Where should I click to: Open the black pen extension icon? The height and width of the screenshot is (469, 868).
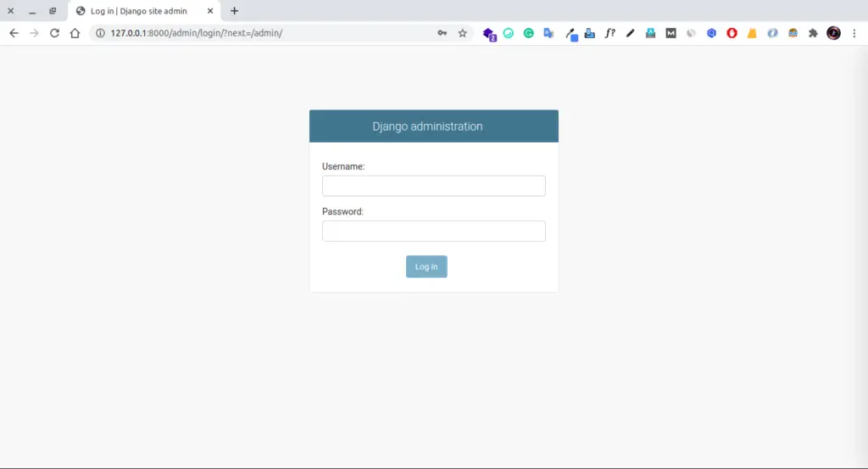tap(630, 33)
